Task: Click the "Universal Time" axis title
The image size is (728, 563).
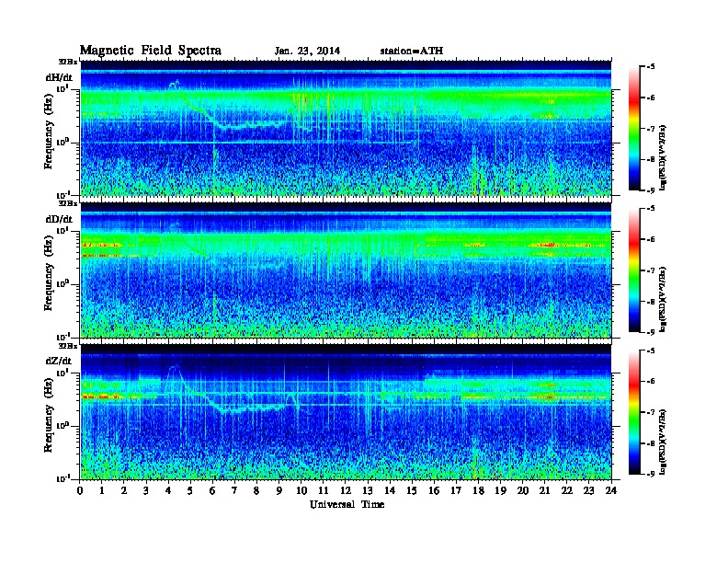Action: (x=347, y=504)
